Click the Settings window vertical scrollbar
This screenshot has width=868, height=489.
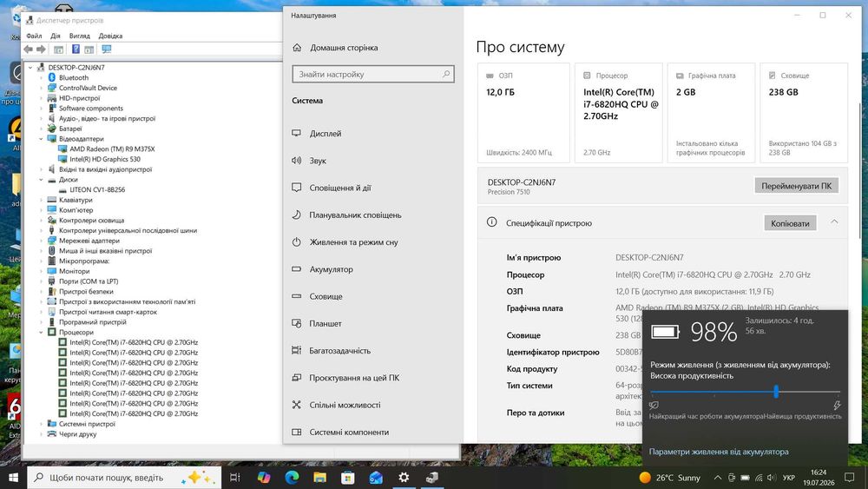[x=858, y=170]
